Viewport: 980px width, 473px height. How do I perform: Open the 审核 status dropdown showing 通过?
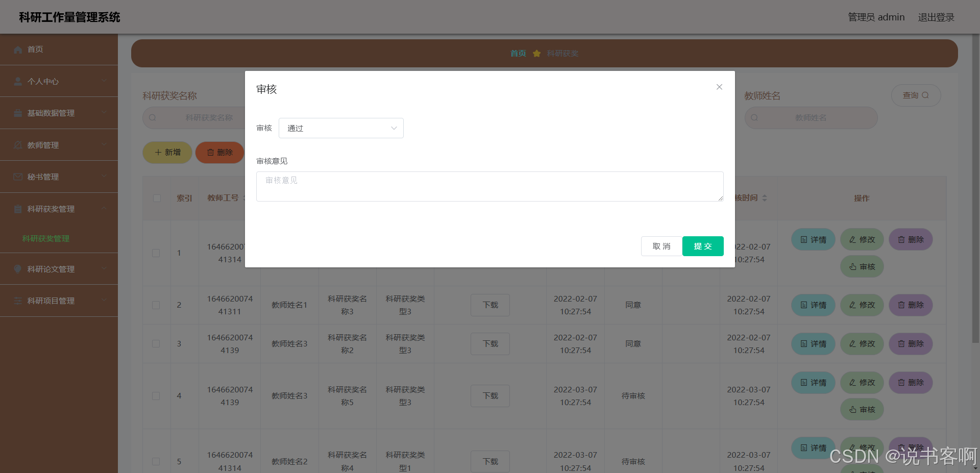(341, 128)
